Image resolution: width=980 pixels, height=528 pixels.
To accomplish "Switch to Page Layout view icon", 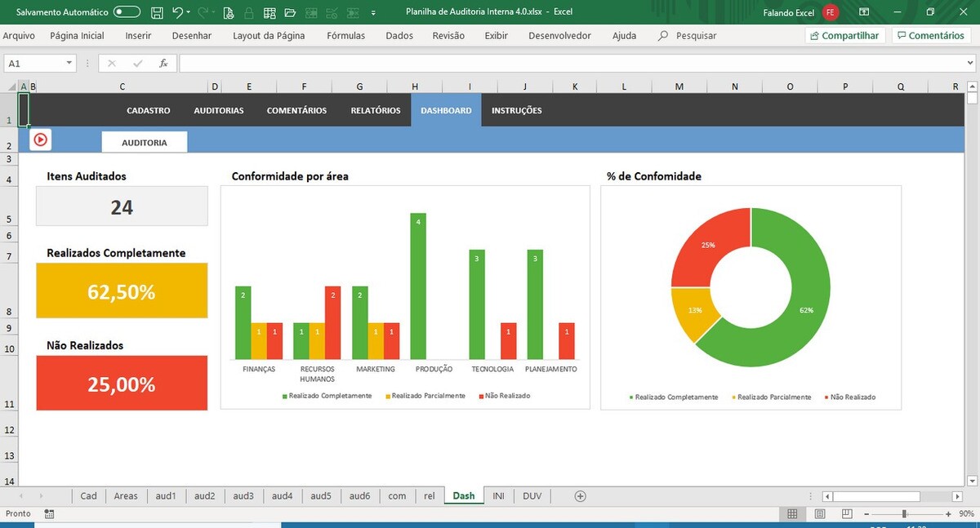I will point(822,514).
